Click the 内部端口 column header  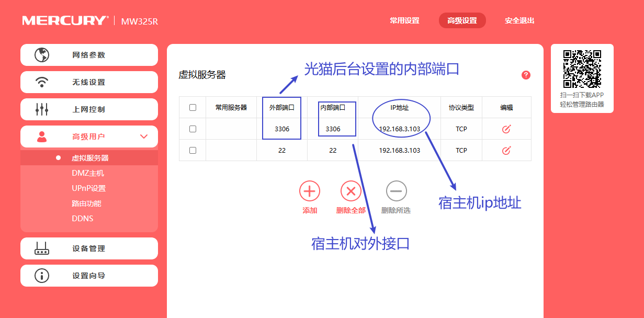click(333, 107)
